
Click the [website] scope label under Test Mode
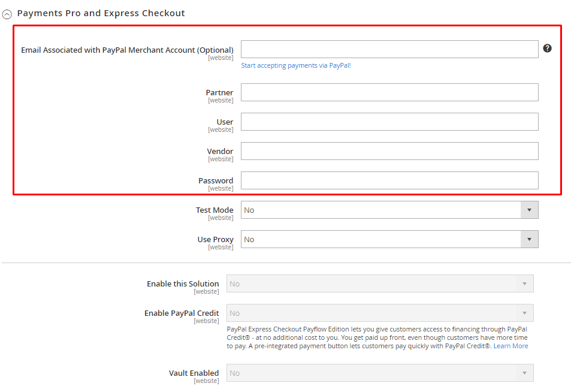[x=220, y=218]
